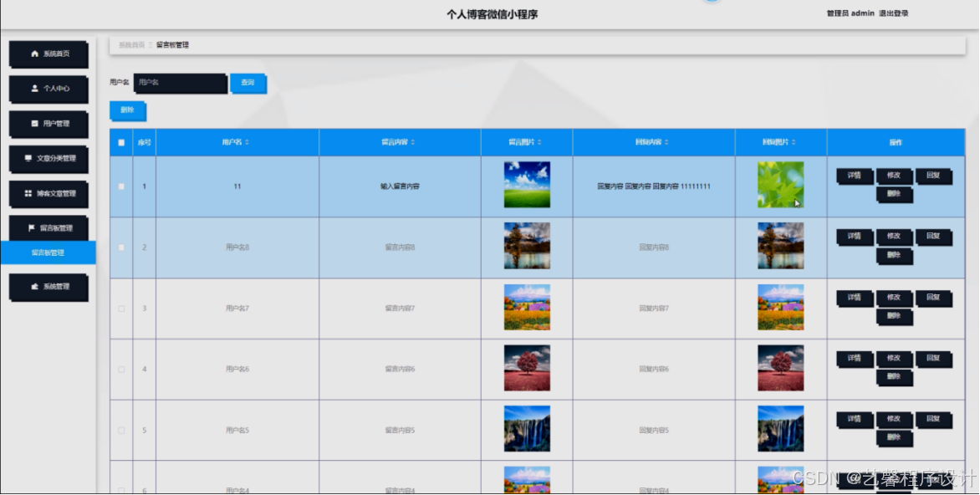The image size is (980, 495).
Task: Go to 系统首页 via the breadcrumb
Action: point(132,45)
